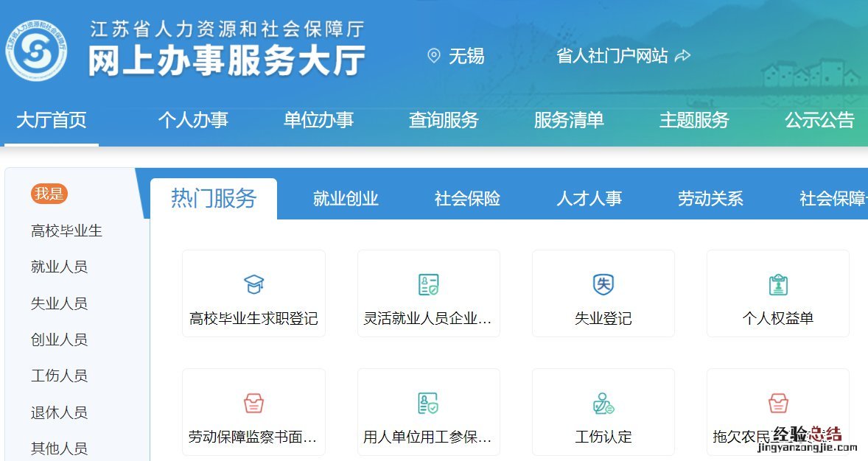The image size is (868, 461).
Task: Click the 网上办事服务大厅 site title
Action: coord(227,60)
